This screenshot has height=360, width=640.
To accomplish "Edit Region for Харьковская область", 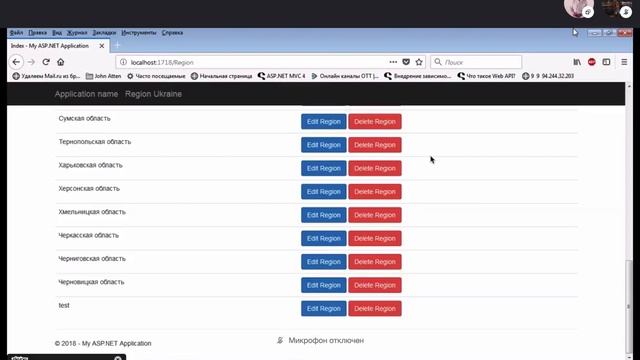I will click(324, 168).
